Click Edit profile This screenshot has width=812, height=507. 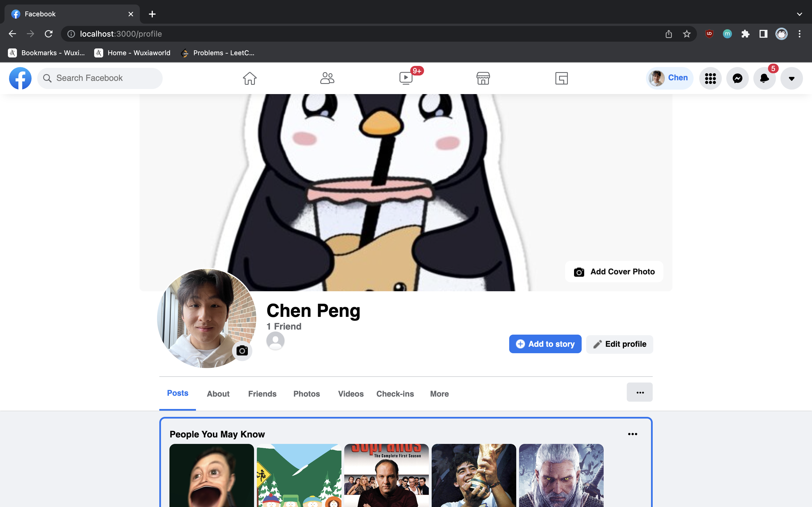point(619,344)
